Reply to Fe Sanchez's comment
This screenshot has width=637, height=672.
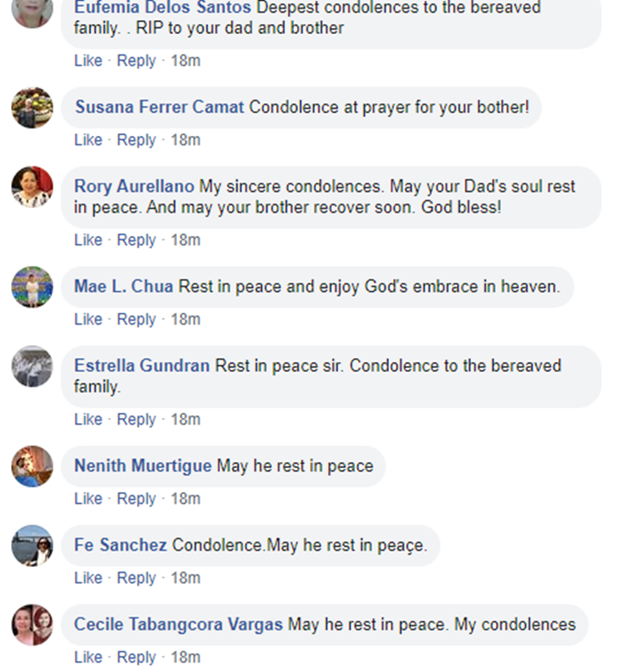(136, 578)
